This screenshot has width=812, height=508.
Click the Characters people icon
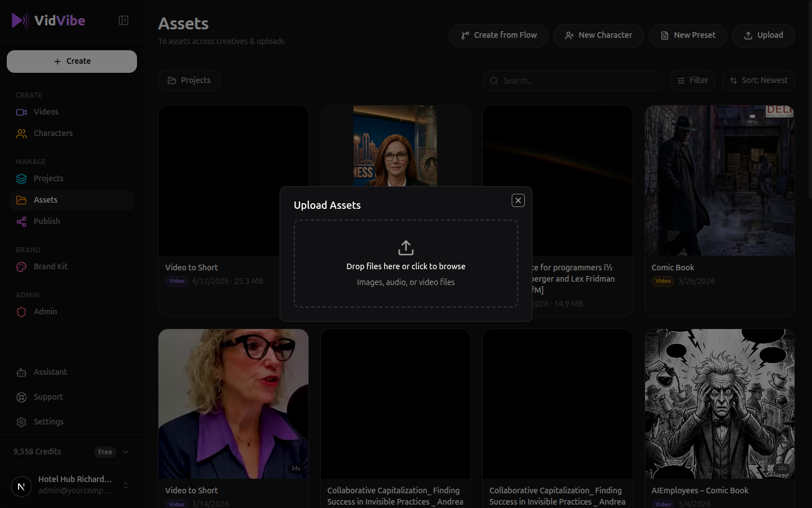21,134
